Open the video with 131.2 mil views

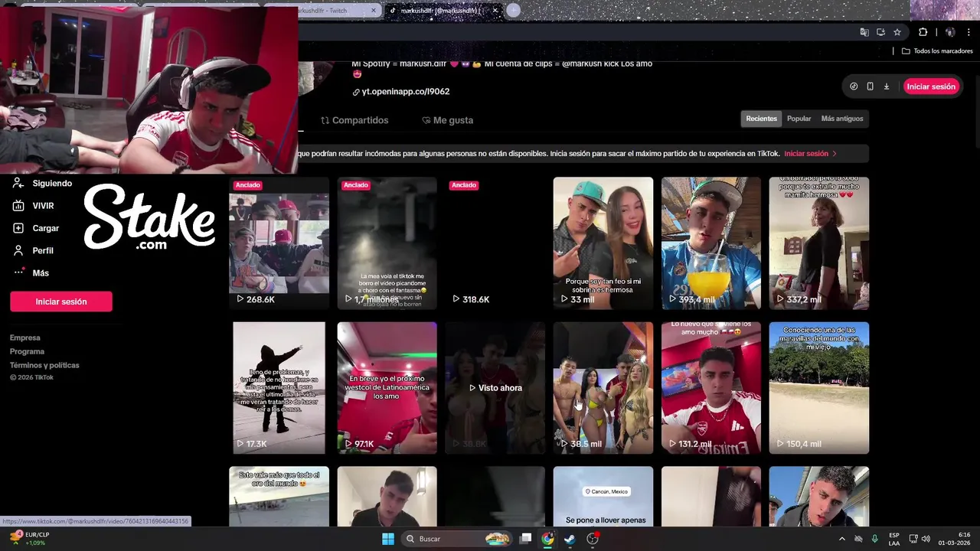point(711,388)
